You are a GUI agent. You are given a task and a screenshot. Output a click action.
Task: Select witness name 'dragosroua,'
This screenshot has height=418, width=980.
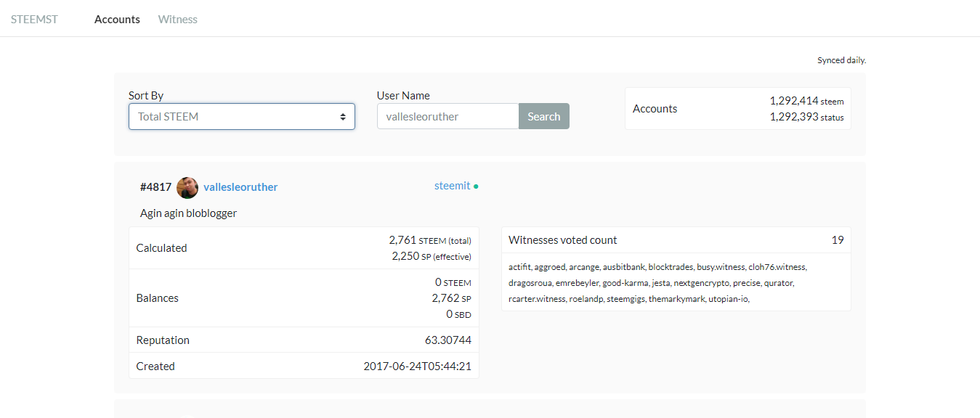pos(531,283)
